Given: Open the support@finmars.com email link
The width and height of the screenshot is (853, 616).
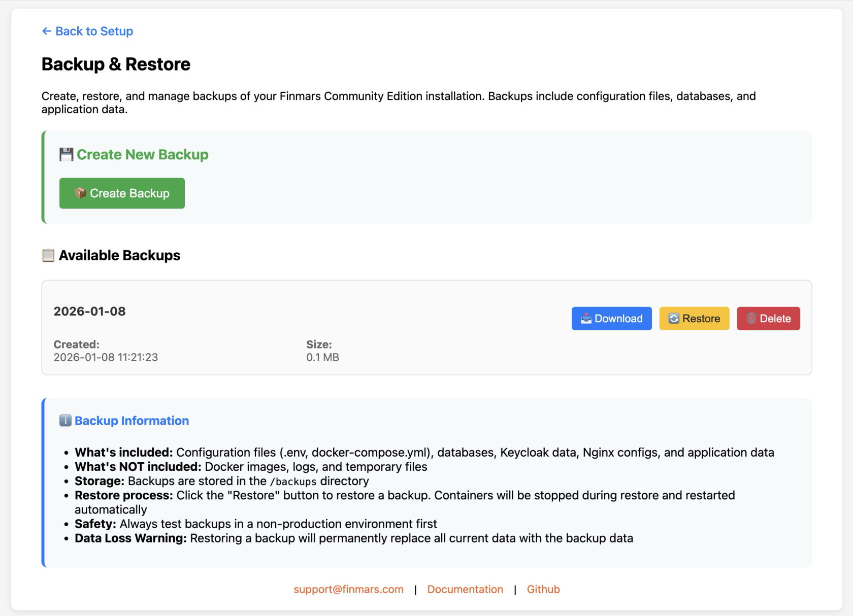Looking at the screenshot, I should click(348, 589).
